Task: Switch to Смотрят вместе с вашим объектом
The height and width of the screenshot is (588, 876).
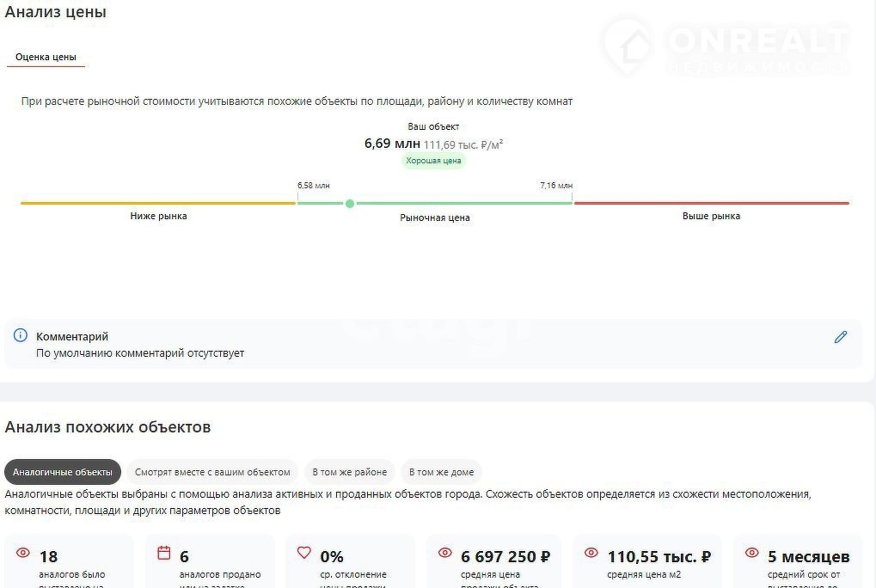Action: pos(212,472)
